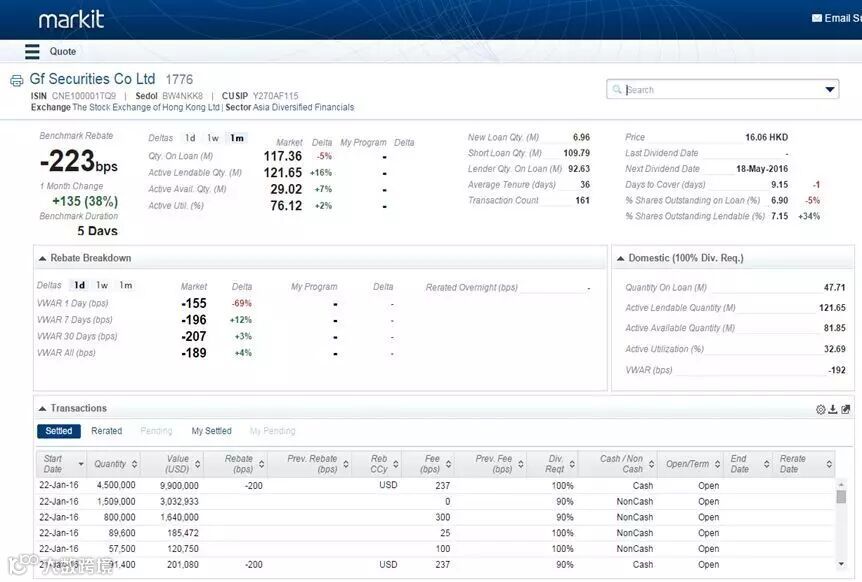
Task: Click Next Dividend Date 18-May-2016
Action: pos(762,169)
